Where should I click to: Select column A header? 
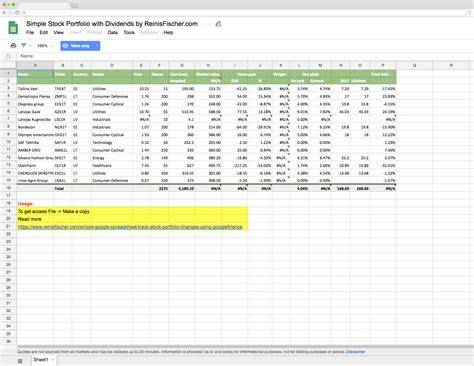coord(35,66)
